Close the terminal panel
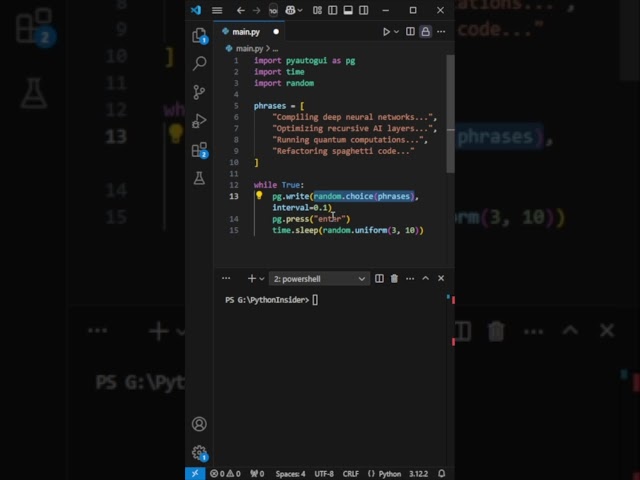This screenshot has height=480, width=640. point(441,278)
